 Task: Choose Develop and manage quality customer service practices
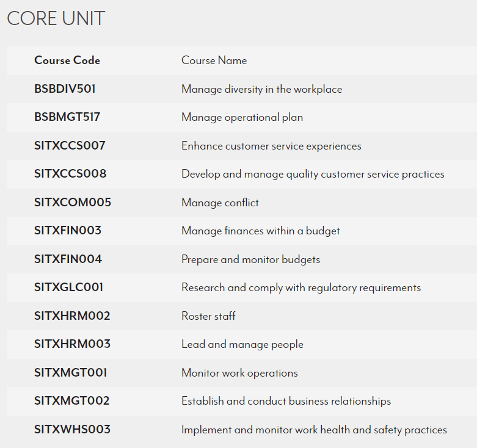point(313,174)
